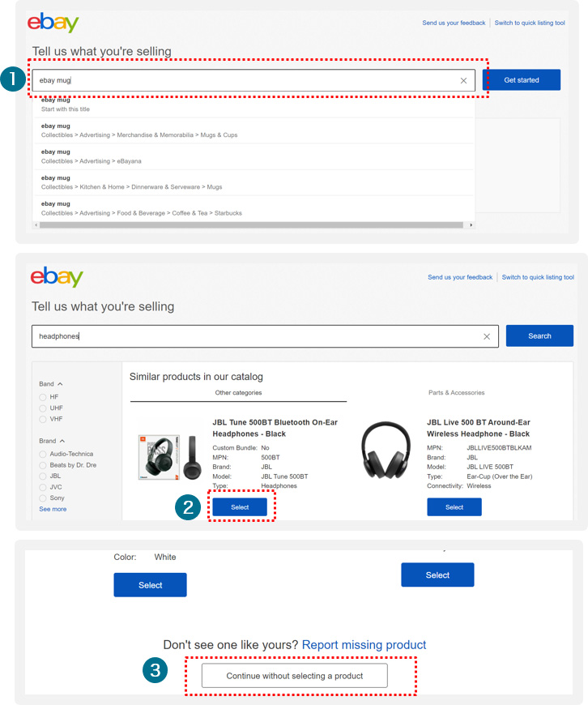Image resolution: width=588 pixels, height=705 pixels.
Task: Focus the 'headphones' search input field
Action: click(265, 336)
